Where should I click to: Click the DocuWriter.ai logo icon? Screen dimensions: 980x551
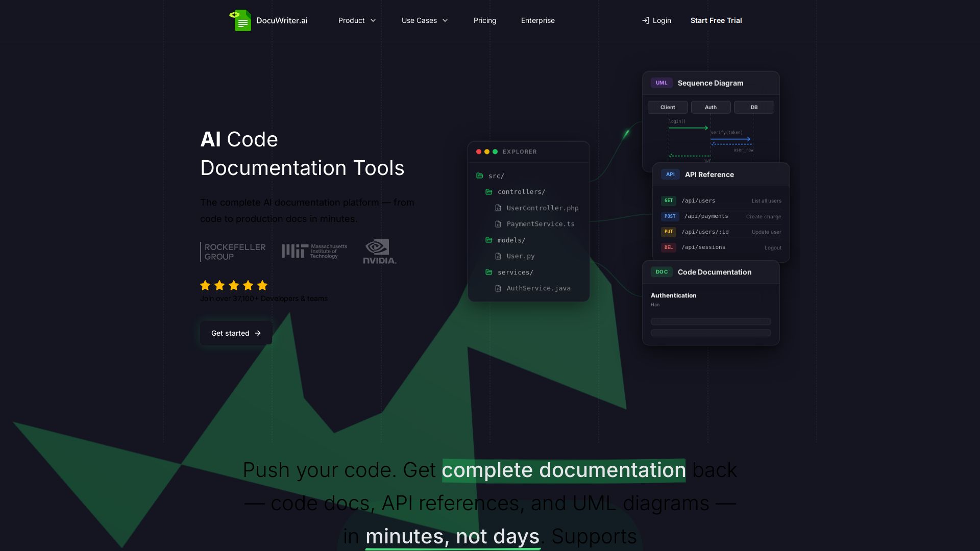pyautogui.click(x=241, y=20)
